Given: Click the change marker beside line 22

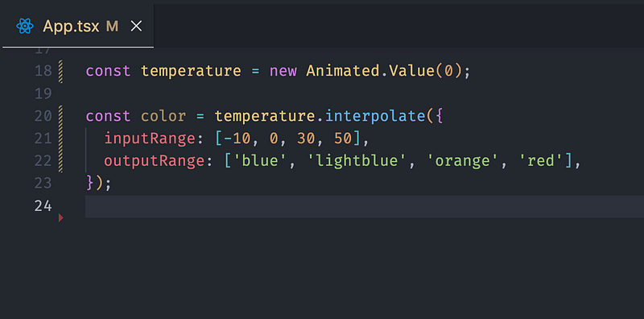Looking at the screenshot, I should pos(61,161).
